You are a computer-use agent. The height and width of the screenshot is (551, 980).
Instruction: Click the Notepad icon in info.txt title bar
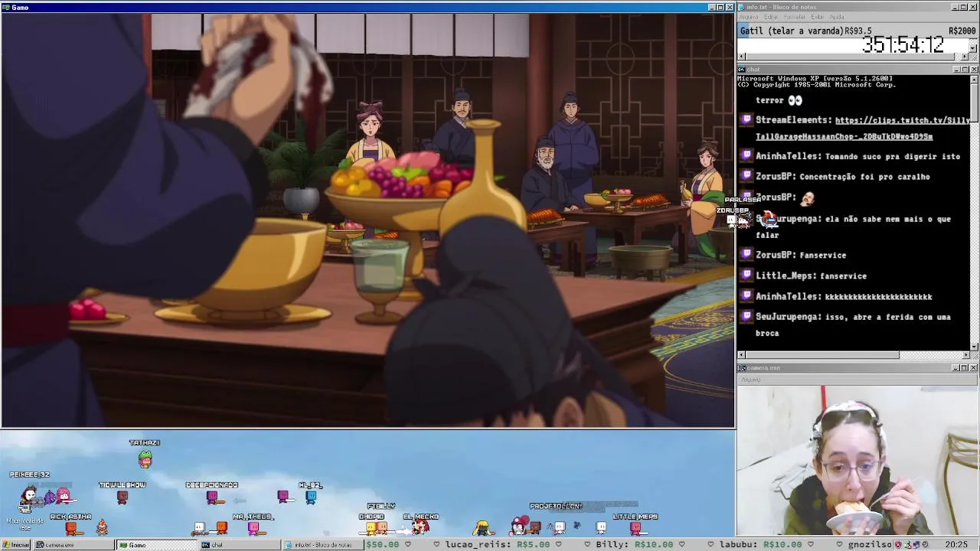tap(742, 7)
